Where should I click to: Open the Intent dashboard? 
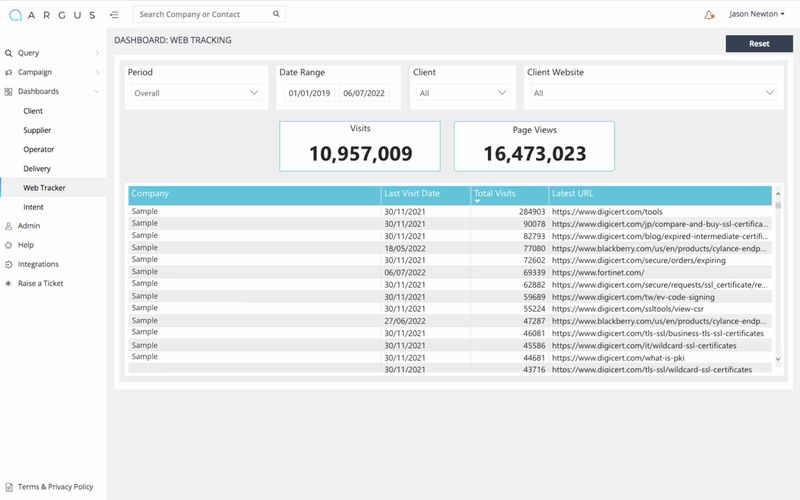pyautogui.click(x=33, y=207)
